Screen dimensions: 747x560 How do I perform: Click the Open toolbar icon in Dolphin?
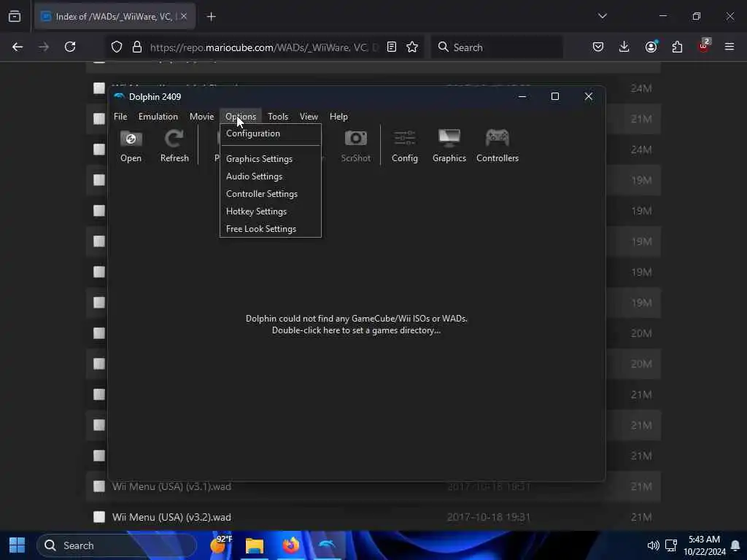pos(131,146)
